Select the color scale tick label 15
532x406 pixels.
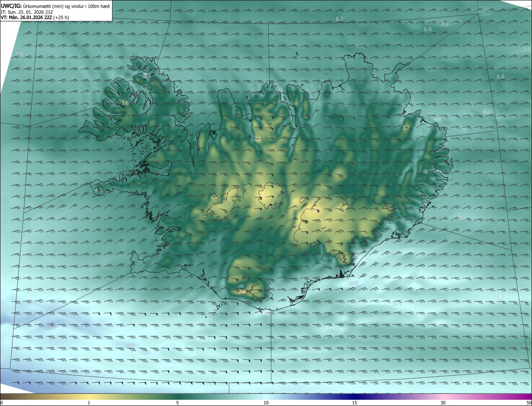355,403
